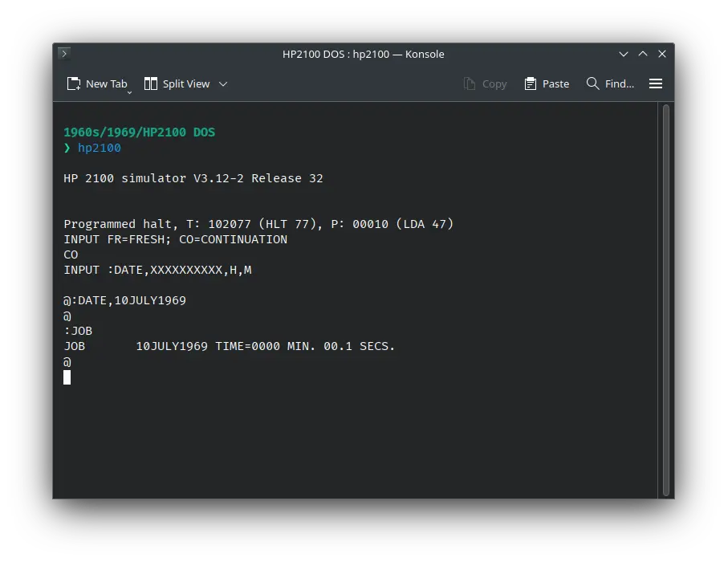Viewport: 728px width, 562px height.
Task: Maximize the Konsole window
Action: point(643,54)
